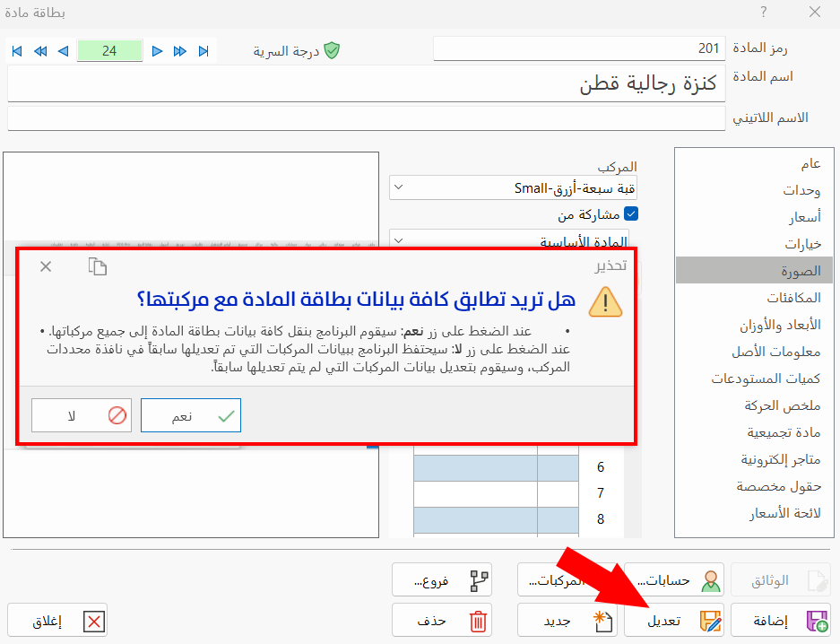Switch to the المكافئات tab
This screenshot has width=840, height=644.
click(x=754, y=298)
